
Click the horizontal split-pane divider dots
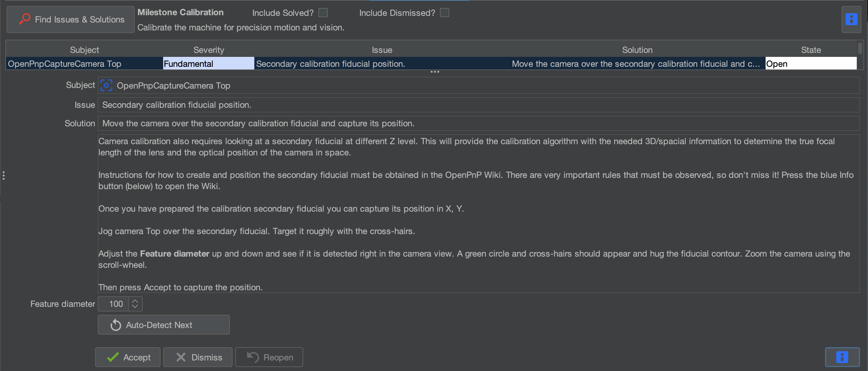click(435, 72)
